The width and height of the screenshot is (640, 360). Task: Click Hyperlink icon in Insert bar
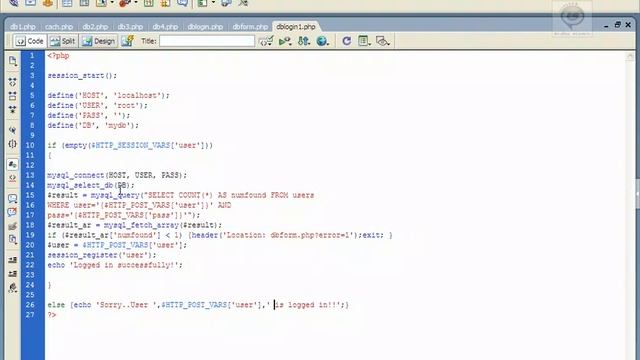(13, 3)
